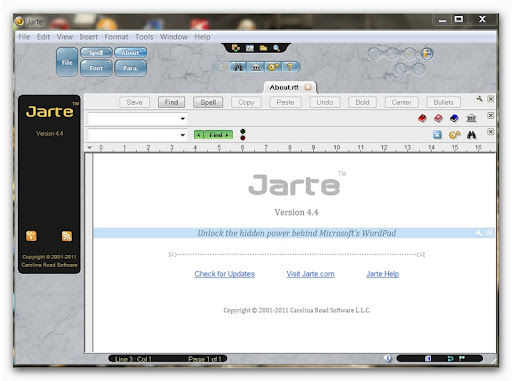This screenshot has width=512, height=381.
Task: Open the Tools menu
Action: point(144,37)
